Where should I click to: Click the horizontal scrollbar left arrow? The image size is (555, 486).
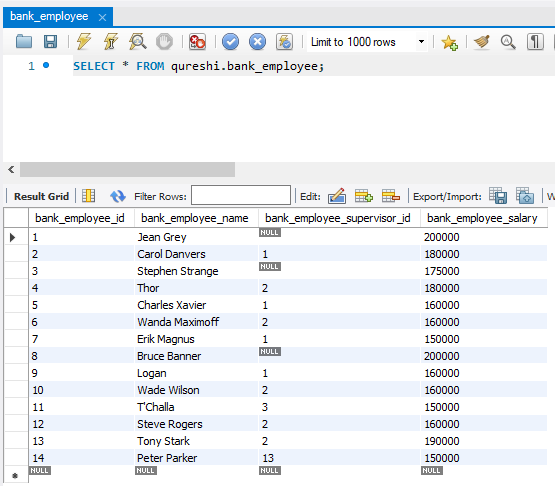tap(11, 170)
